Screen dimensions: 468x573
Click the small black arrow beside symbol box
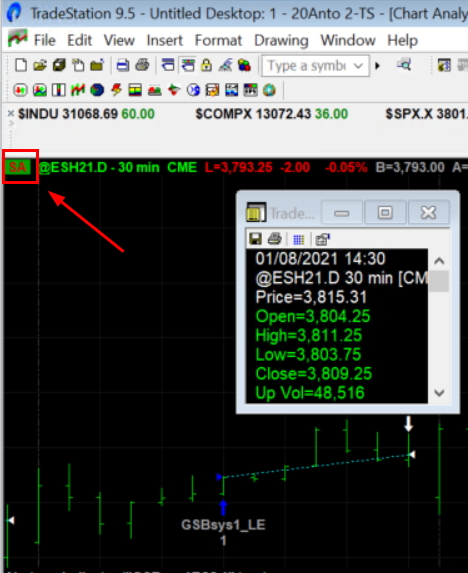click(378, 66)
